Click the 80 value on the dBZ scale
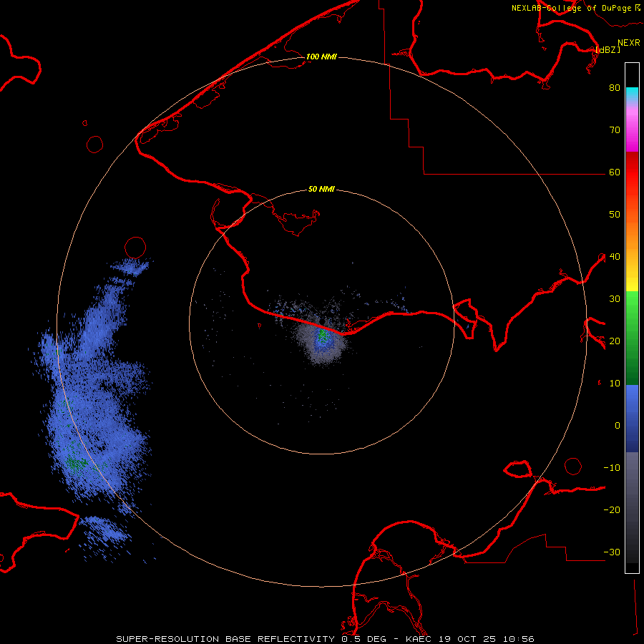644x644 pixels. pyautogui.click(x=615, y=88)
